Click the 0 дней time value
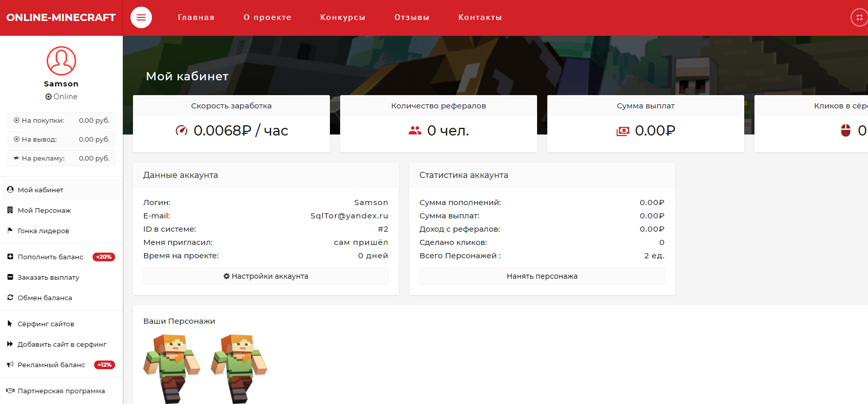 (373, 256)
